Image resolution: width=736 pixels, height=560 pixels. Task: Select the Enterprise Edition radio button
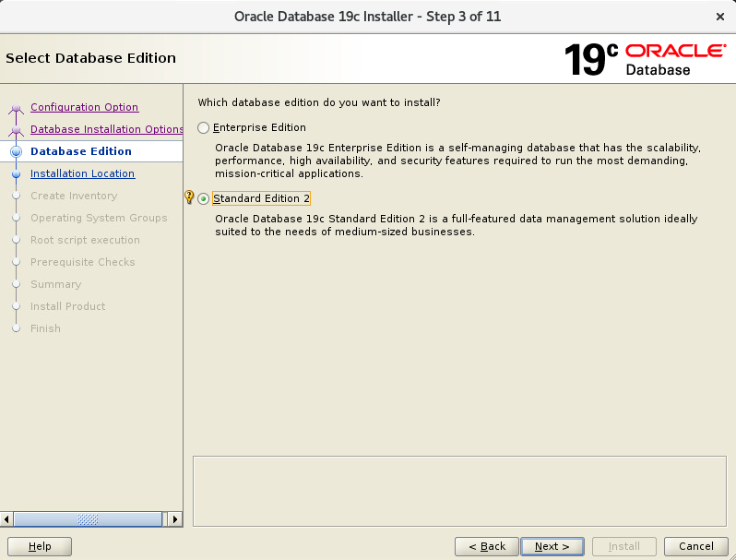coord(203,127)
